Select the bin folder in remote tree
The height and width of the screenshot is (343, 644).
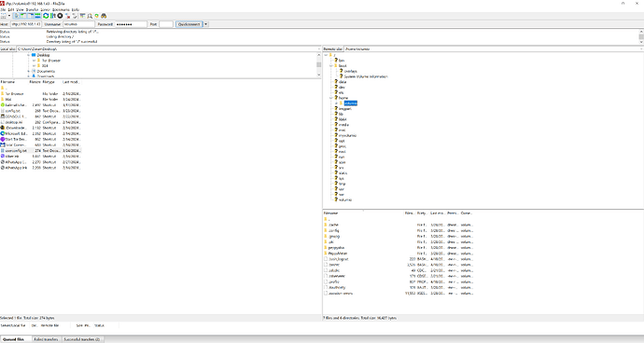pos(342,61)
